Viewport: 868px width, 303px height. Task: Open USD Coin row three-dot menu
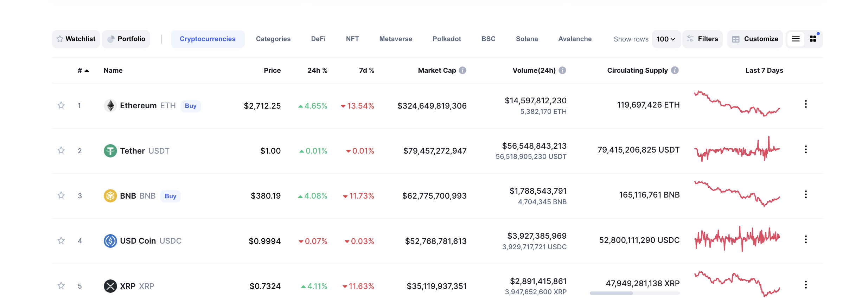[806, 239]
